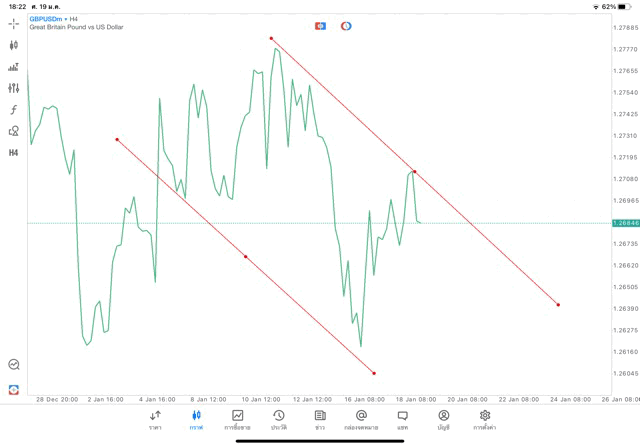Tap the red-blue circular icon

[346, 25]
